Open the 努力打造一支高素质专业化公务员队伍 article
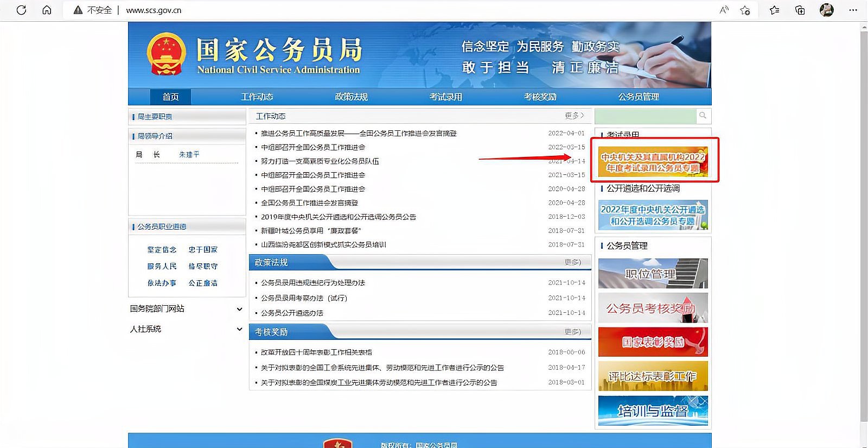 (x=320, y=161)
